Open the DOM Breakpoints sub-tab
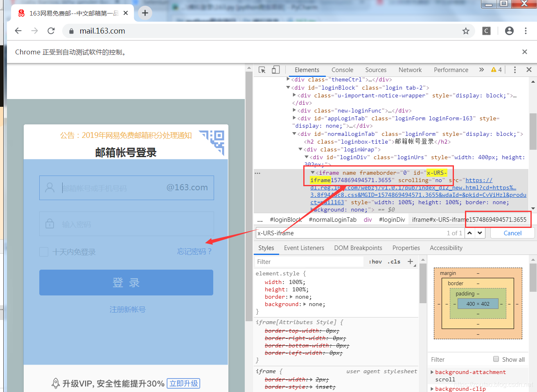The image size is (537, 392). (x=358, y=248)
